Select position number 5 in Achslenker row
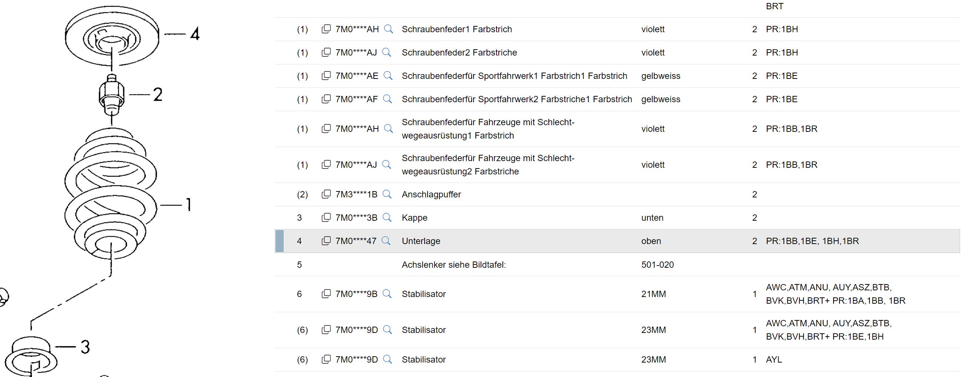Viewport: 980px width, 377px height. click(x=299, y=265)
